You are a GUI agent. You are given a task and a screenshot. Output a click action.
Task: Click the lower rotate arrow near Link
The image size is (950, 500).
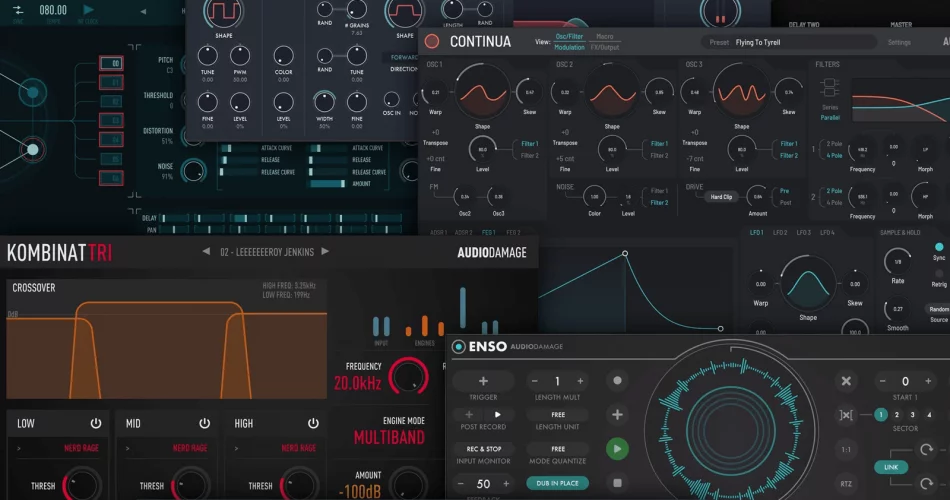point(926,483)
